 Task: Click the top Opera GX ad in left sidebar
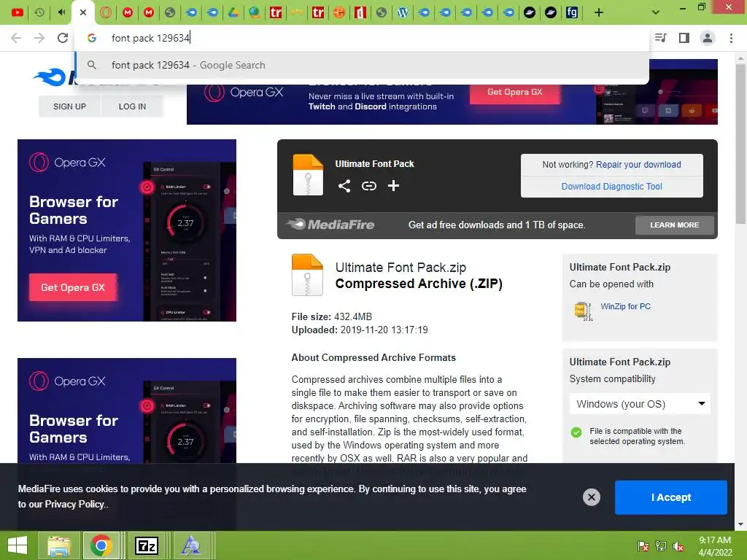127,230
